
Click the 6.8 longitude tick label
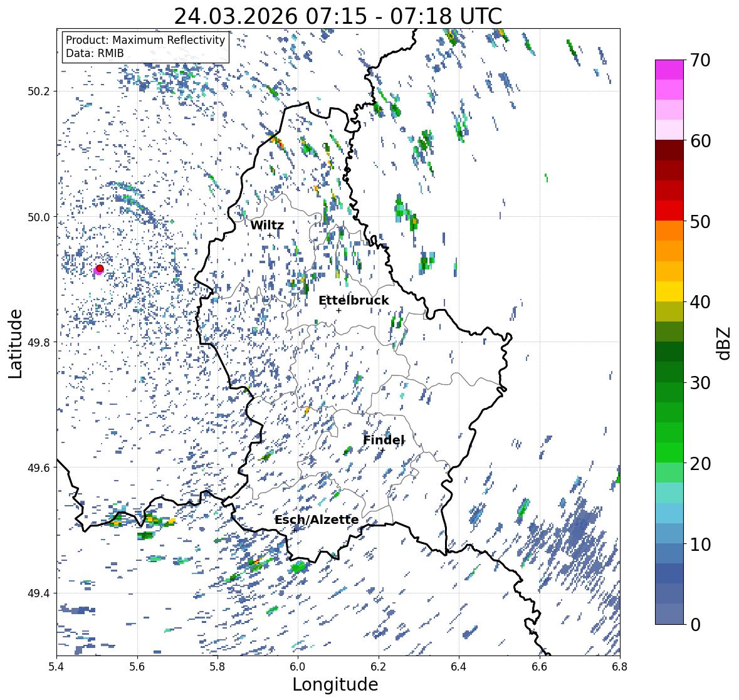point(619,667)
